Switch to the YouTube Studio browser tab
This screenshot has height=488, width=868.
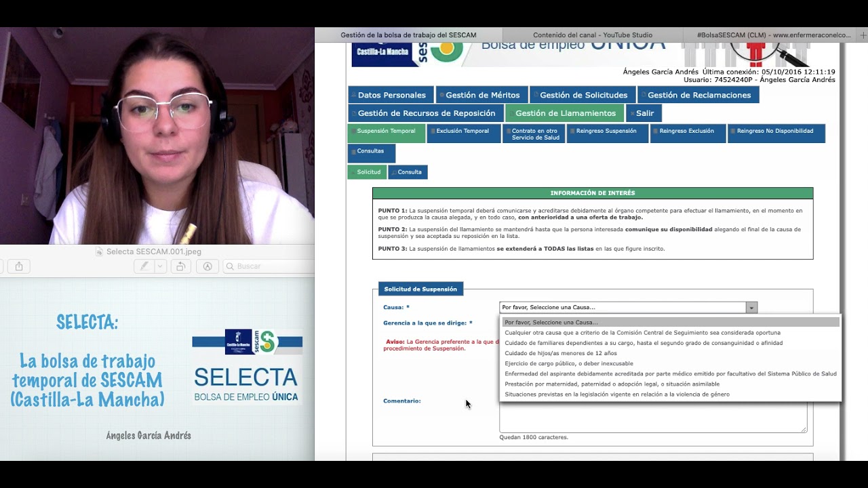[593, 35]
